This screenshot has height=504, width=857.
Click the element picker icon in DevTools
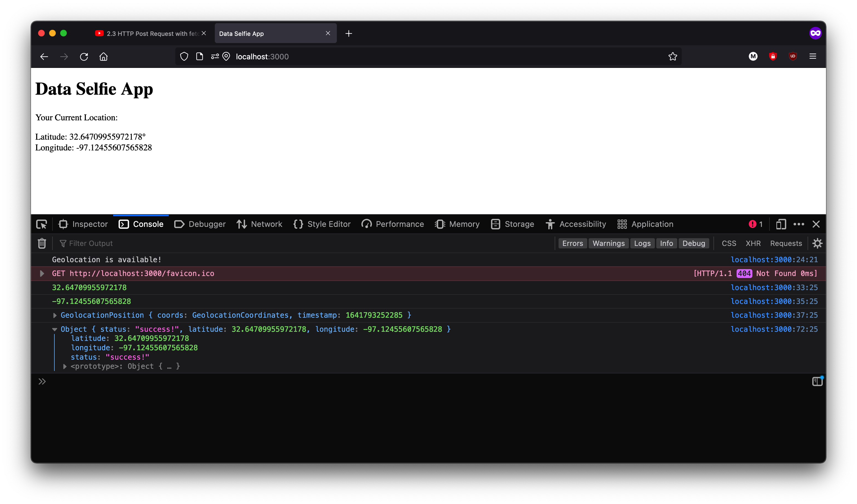pos(41,224)
